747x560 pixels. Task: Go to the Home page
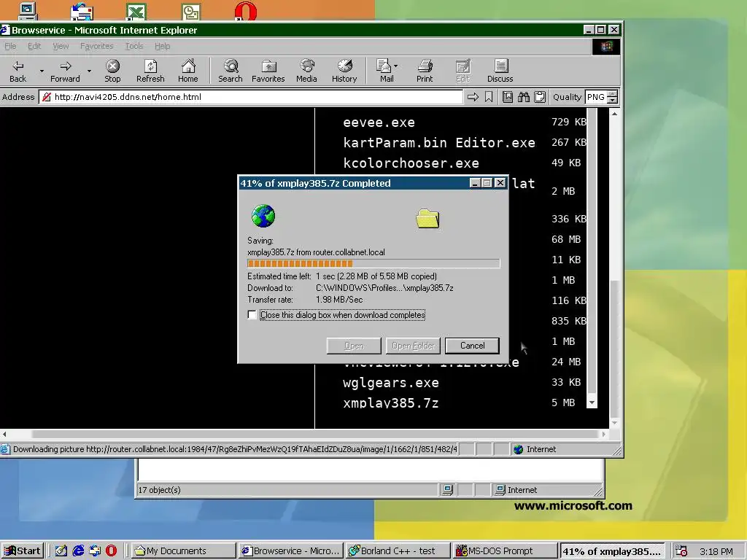(188, 71)
